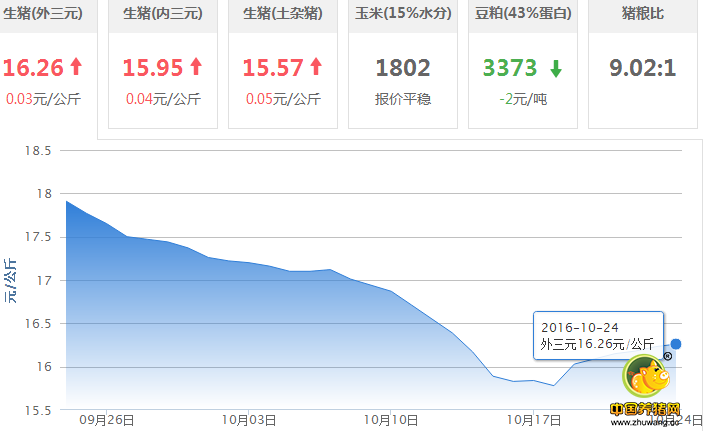
Task: Open the 生猪(土杂猪) price tab
Action: click(283, 17)
